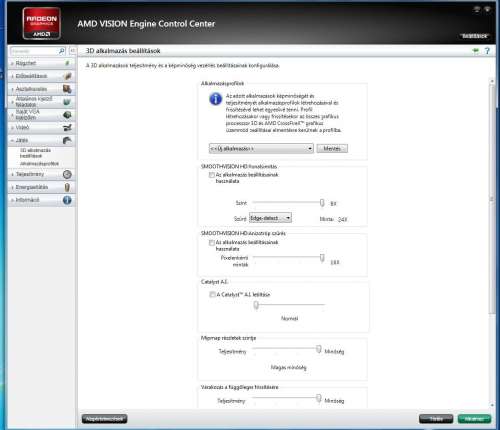
Task: Click the Rögzített pin icon in sidebar
Action: coord(67,63)
